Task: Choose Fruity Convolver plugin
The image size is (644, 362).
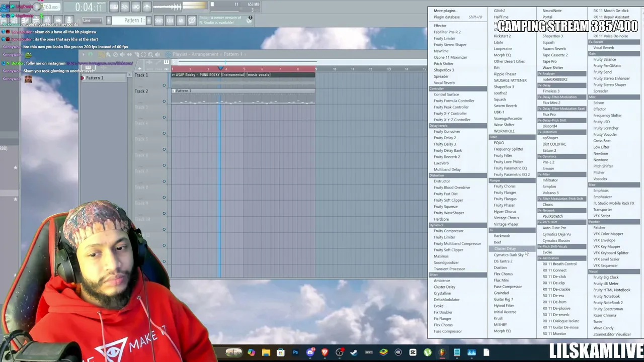Action: [447, 132]
